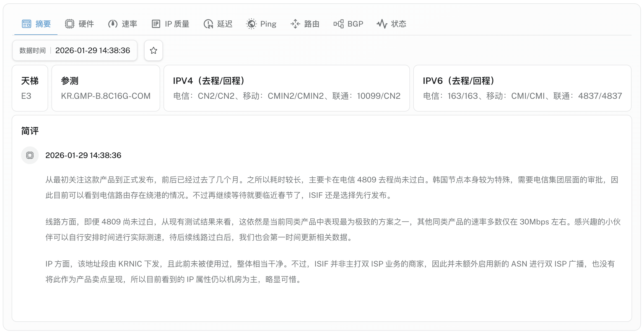The image size is (644, 336).
Task: Click the 天梯 E3 rank card
Action: click(30, 88)
